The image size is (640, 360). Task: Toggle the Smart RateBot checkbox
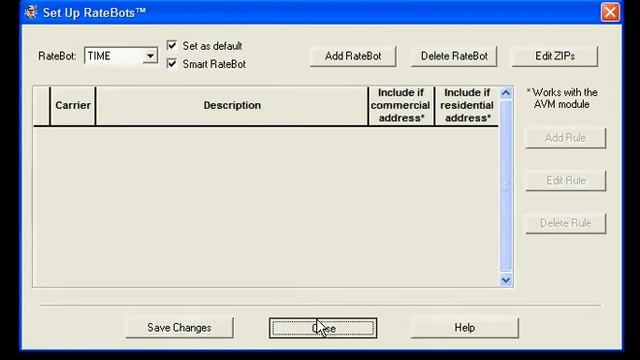[172, 64]
